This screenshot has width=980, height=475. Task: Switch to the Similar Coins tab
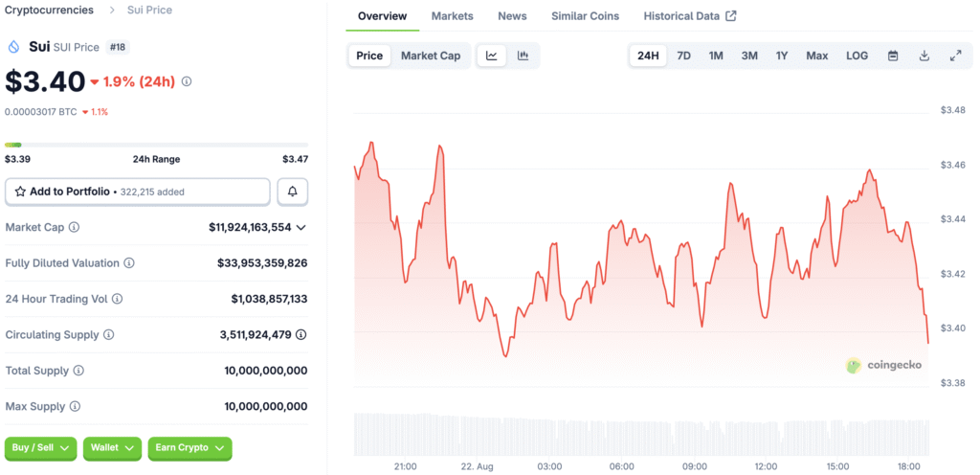click(585, 16)
